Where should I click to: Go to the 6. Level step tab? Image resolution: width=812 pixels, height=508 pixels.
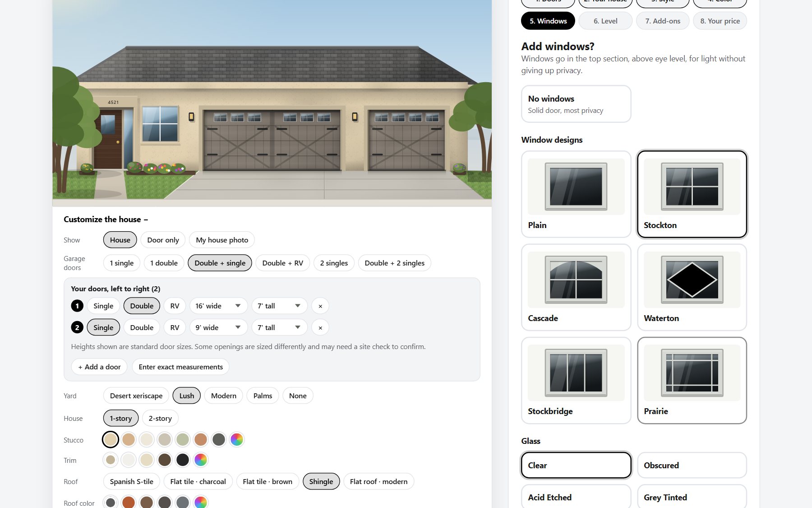tap(605, 21)
